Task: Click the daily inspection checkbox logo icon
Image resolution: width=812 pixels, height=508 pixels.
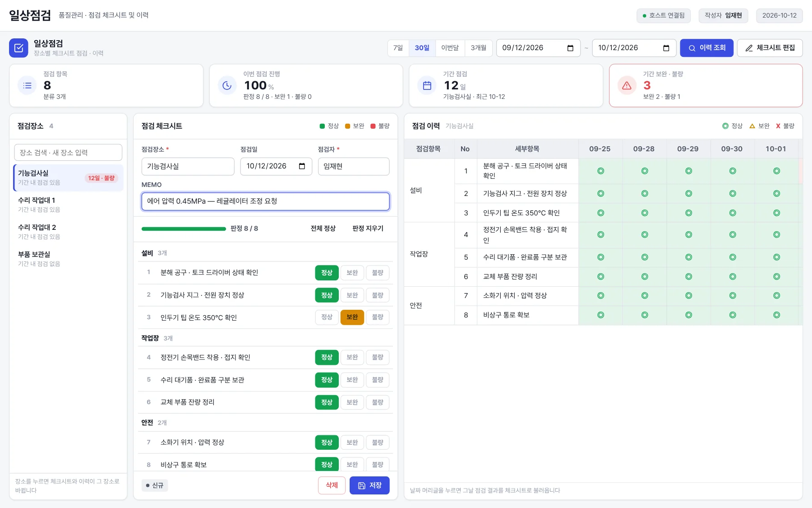Action: click(18, 48)
